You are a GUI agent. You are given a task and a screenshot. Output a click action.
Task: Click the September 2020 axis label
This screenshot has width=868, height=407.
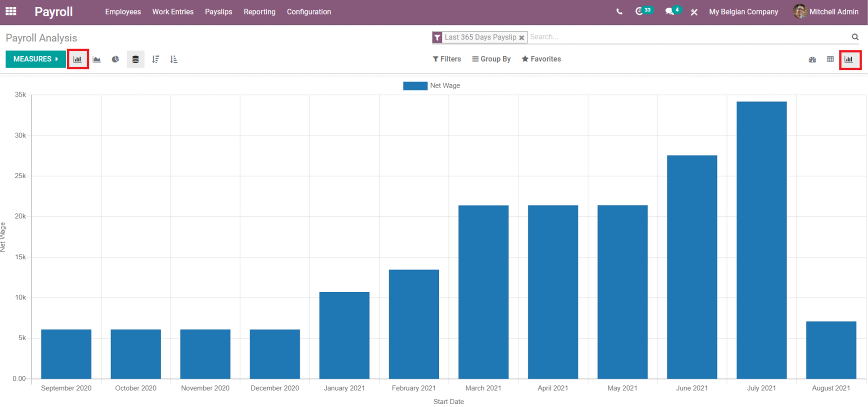[x=66, y=388]
